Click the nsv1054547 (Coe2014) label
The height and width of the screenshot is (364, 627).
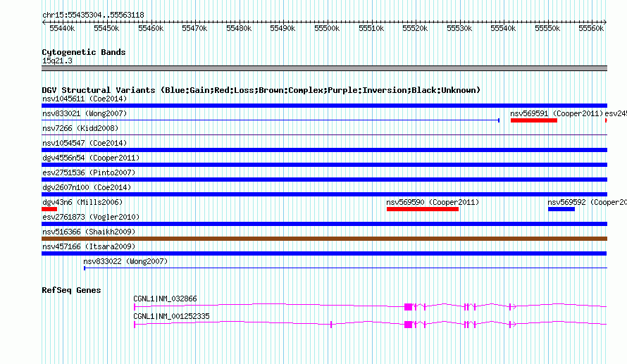click(x=85, y=143)
